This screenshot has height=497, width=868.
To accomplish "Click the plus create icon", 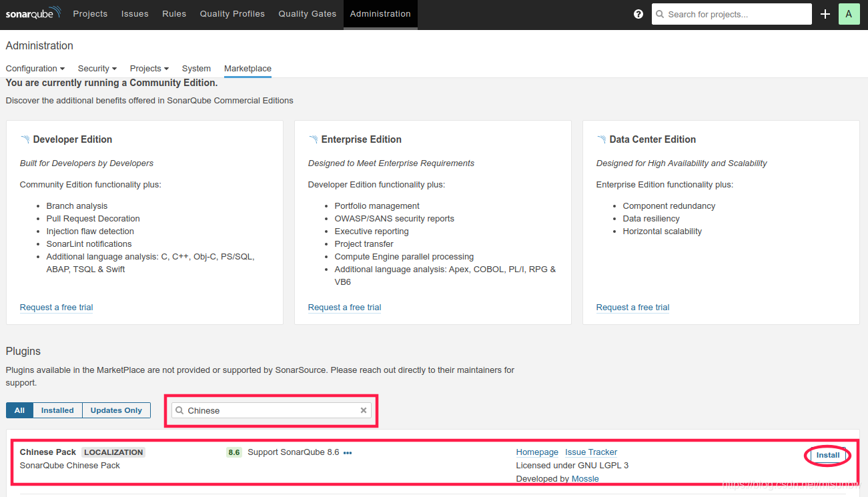I will [825, 14].
